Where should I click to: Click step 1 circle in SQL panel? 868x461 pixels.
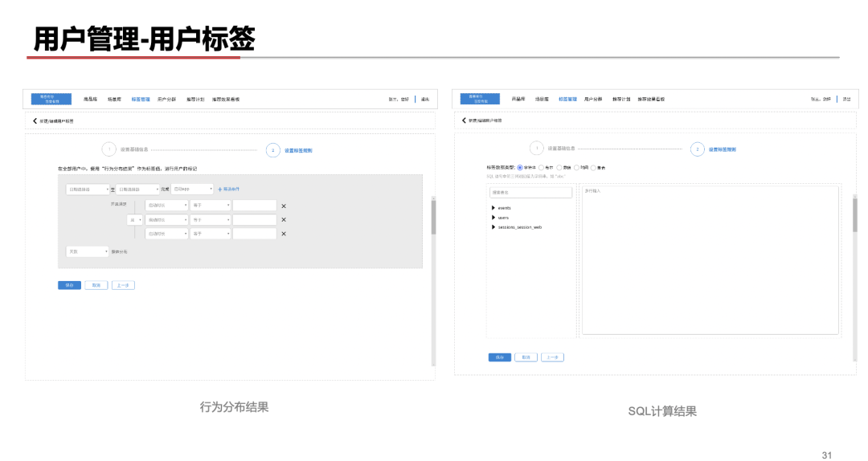coord(536,149)
